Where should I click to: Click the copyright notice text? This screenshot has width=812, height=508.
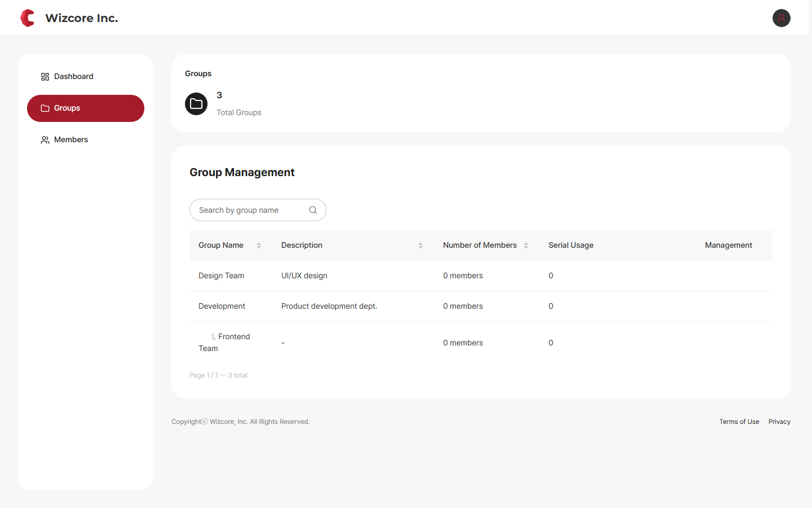pyautogui.click(x=241, y=422)
